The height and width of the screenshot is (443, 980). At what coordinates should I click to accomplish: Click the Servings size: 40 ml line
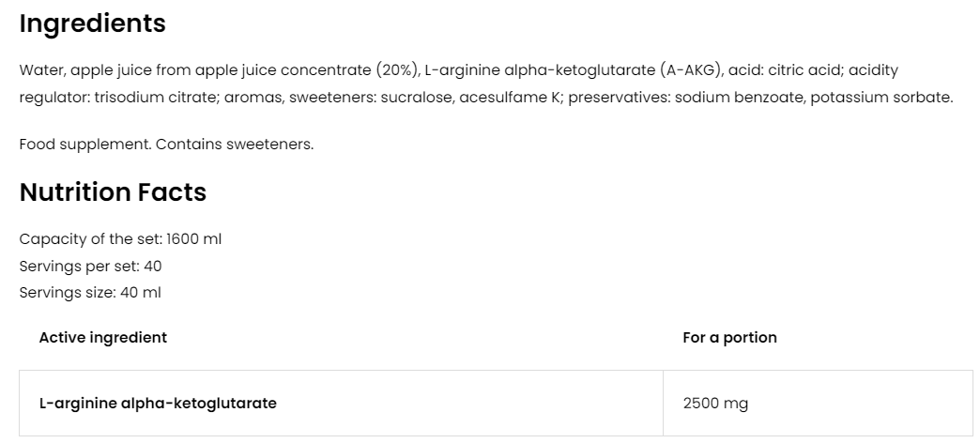(x=90, y=292)
